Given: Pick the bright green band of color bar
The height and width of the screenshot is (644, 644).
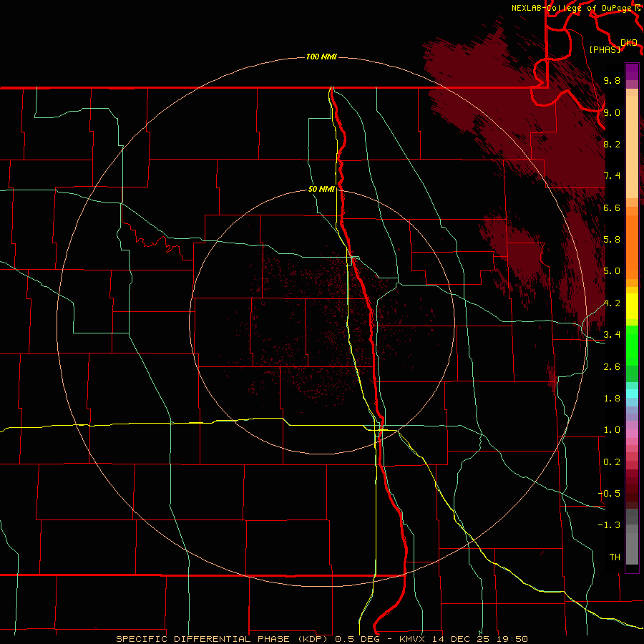Looking at the screenshot, I should point(632,345).
